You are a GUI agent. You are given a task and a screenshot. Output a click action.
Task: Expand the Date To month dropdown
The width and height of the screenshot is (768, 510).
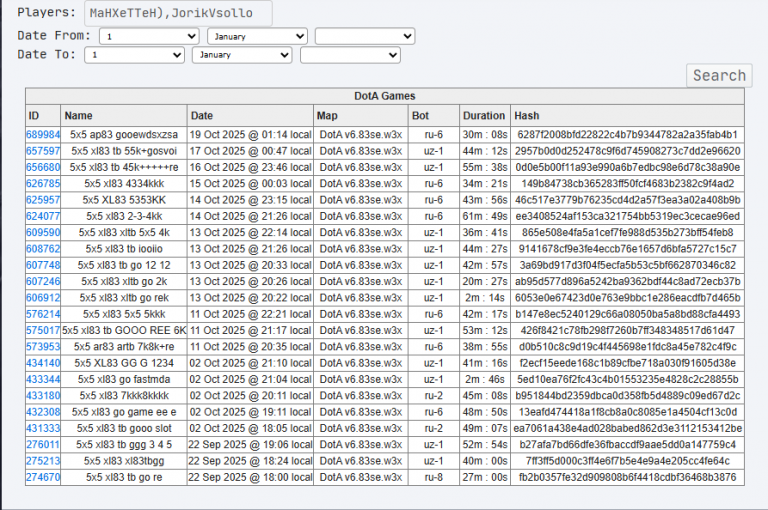coord(242,55)
